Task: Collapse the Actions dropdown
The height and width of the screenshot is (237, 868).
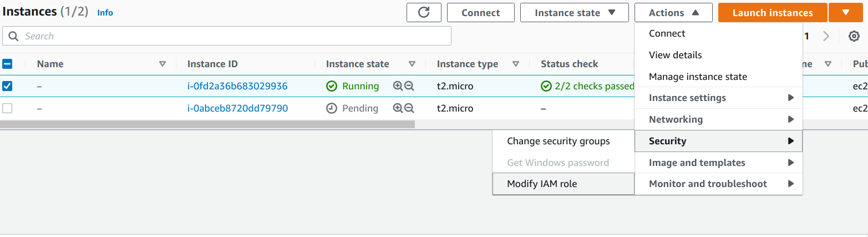Action: (673, 13)
